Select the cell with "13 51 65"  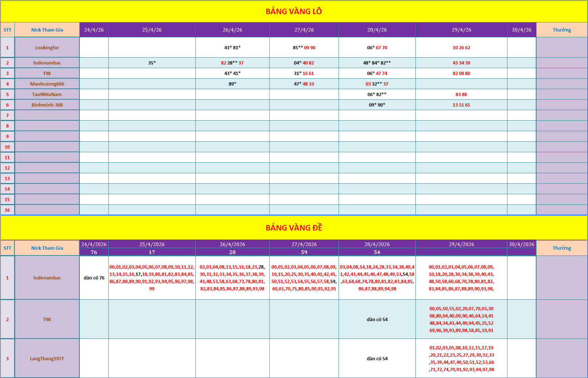(461, 105)
